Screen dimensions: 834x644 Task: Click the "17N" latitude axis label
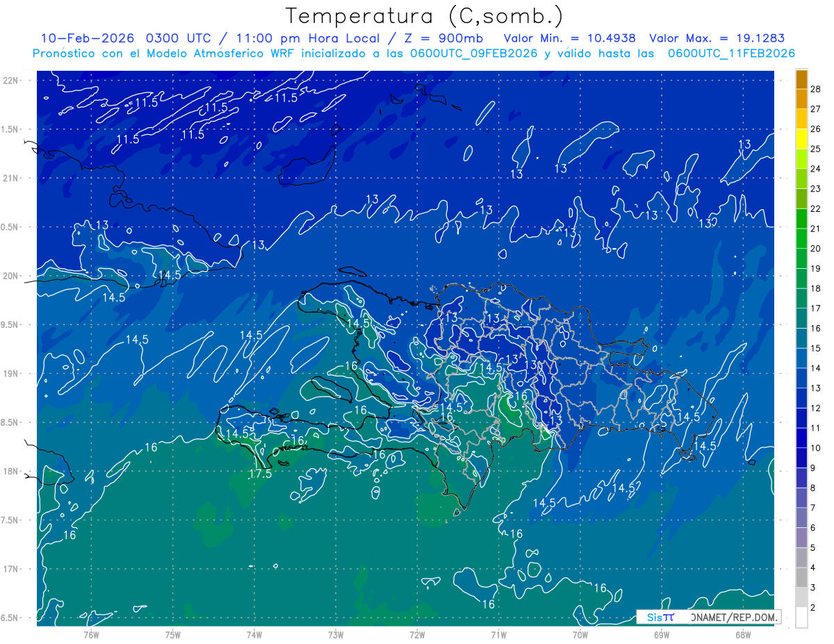[x=10, y=569]
